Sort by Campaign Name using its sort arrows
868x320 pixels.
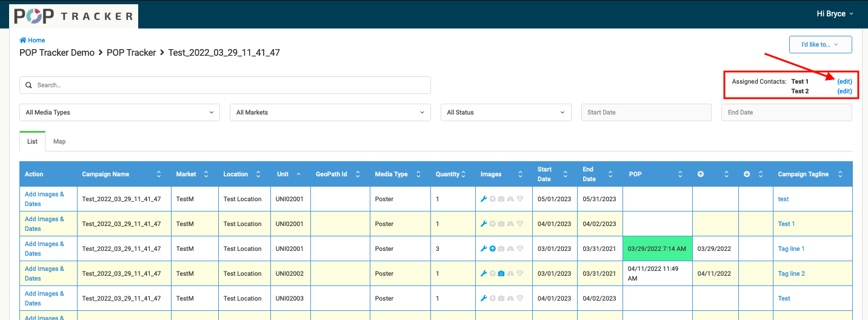tap(159, 174)
